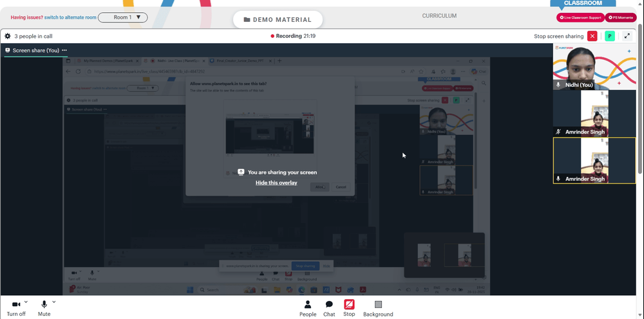This screenshot has height=319, width=644.
Task: Click the mic icon on Nidhi (You) tile
Action: click(558, 85)
